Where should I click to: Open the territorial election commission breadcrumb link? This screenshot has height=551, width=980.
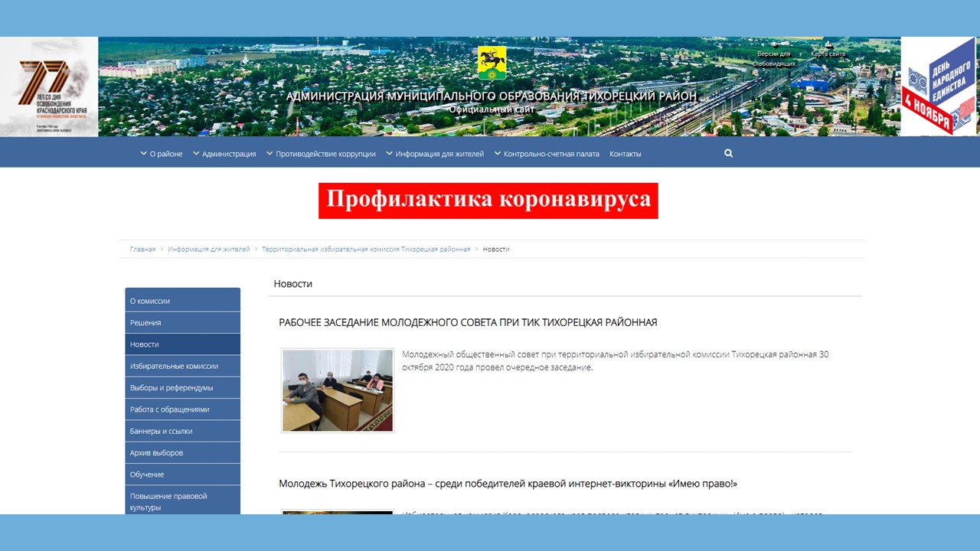pyautogui.click(x=366, y=249)
